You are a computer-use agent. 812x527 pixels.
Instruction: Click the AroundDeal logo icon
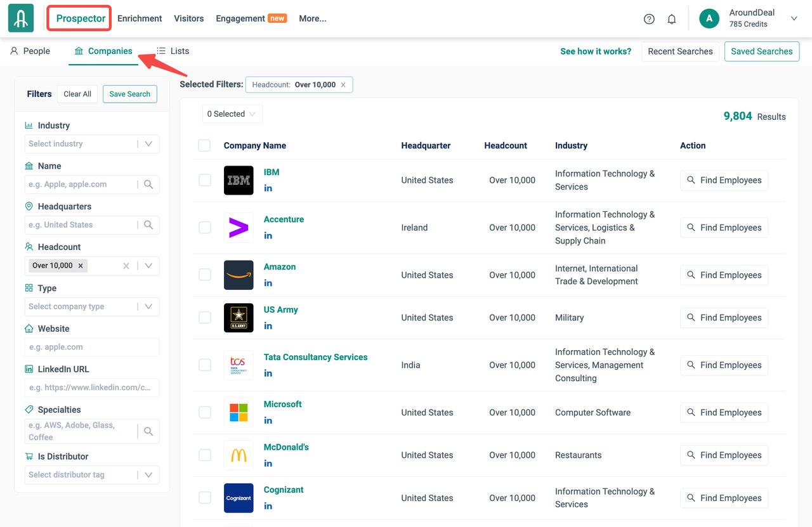pyautogui.click(x=21, y=18)
